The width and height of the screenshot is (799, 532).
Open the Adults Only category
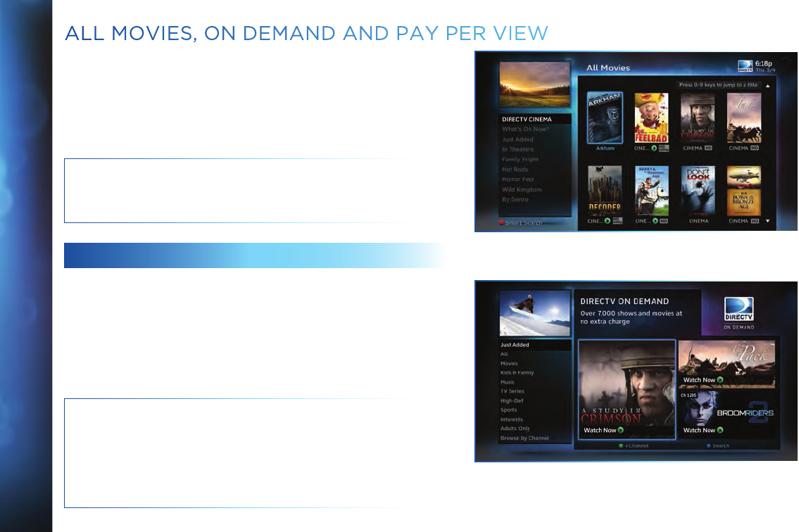tap(515, 429)
